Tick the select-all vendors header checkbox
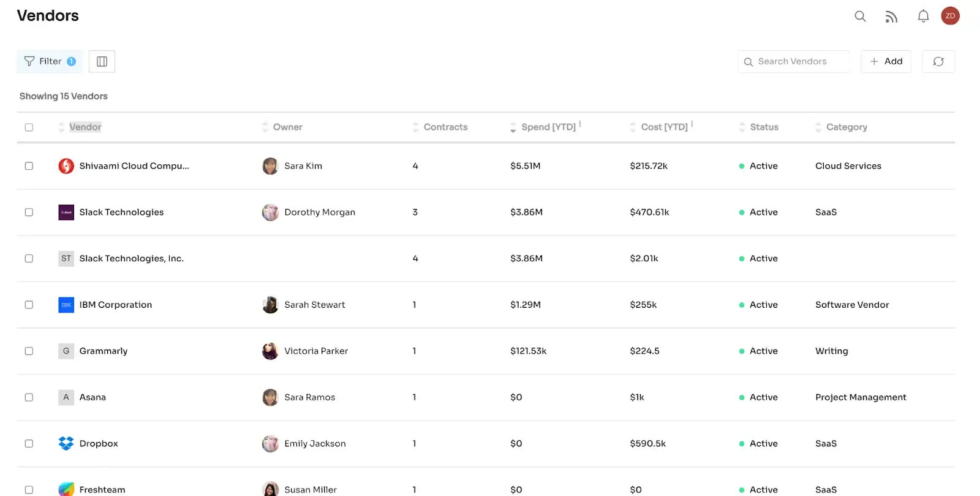Screen dimensions: 980x496 [29, 128]
